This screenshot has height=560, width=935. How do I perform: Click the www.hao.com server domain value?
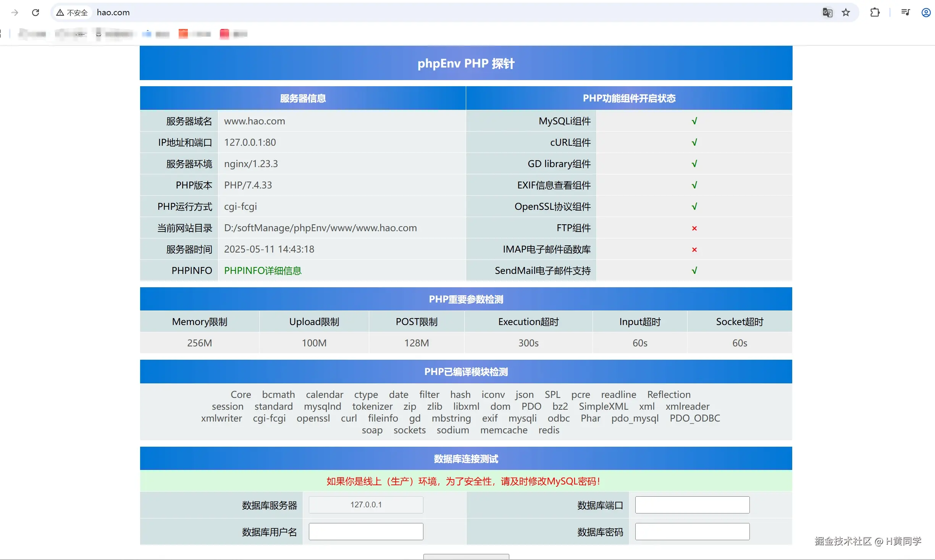255,121
